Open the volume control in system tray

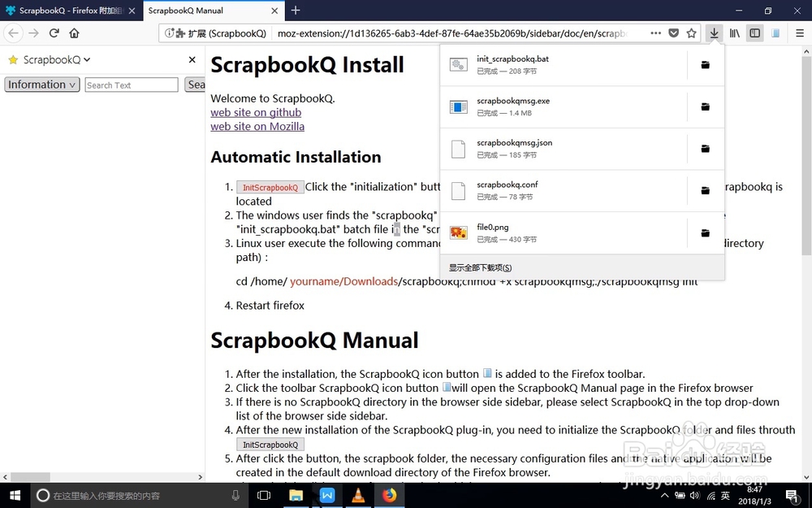(x=696, y=496)
